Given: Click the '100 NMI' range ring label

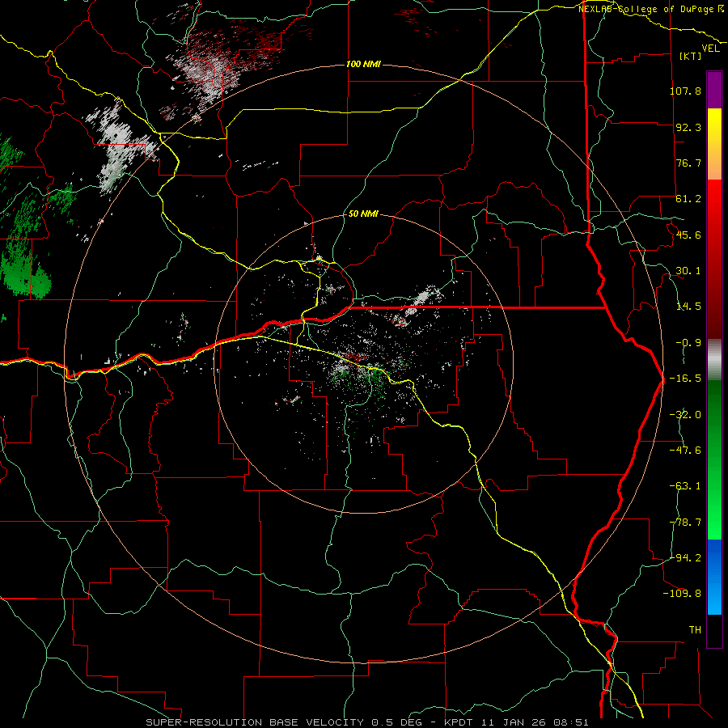Looking at the screenshot, I should [363, 64].
